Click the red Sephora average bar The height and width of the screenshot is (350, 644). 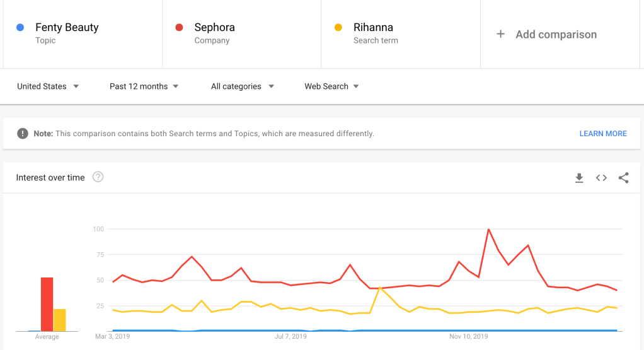47,304
